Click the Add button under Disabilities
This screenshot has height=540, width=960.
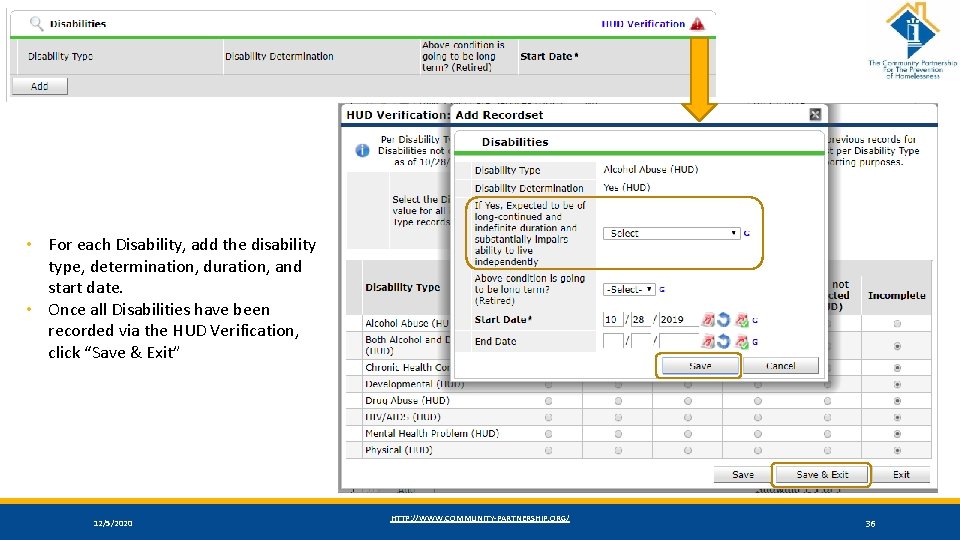(40, 86)
